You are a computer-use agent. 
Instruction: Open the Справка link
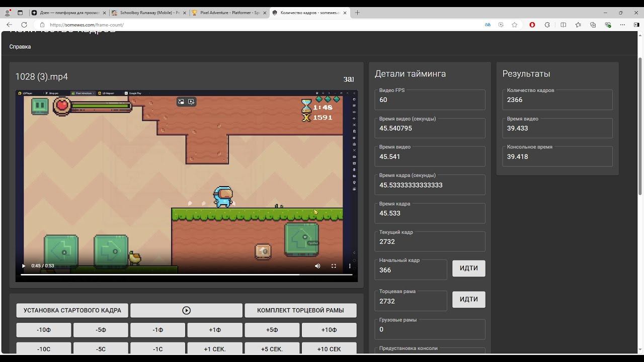(20, 47)
